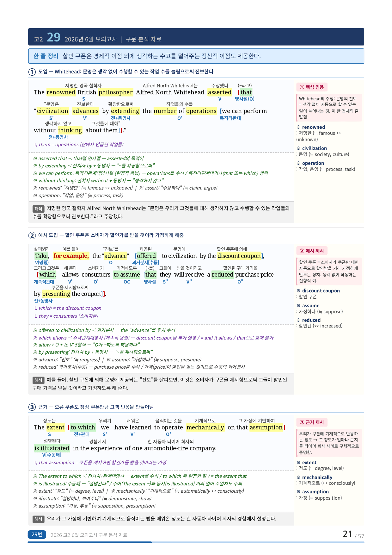Click highlighted "discount coupon" in the second sentence
Screen dimensions: 392x555
pyautogui.click(x=239, y=256)
